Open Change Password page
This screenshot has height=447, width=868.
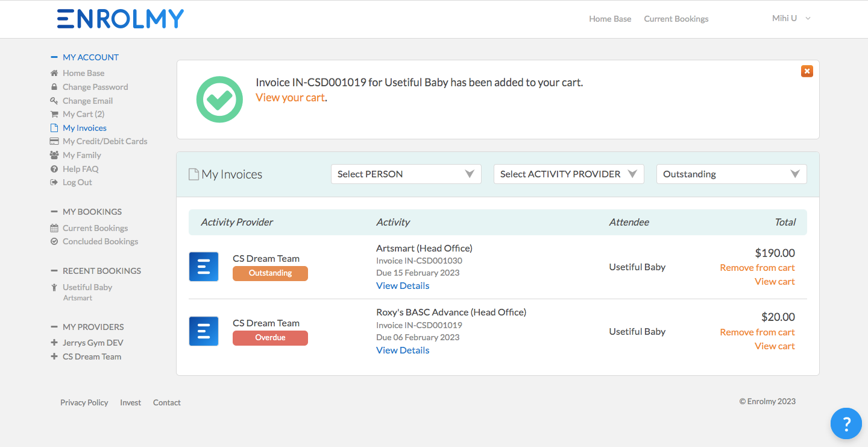[95, 87]
